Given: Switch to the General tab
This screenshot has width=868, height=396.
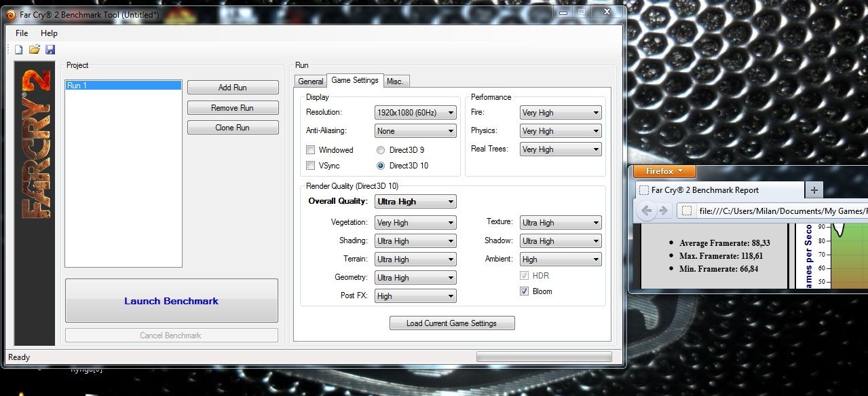Looking at the screenshot, I should (311, 82).
